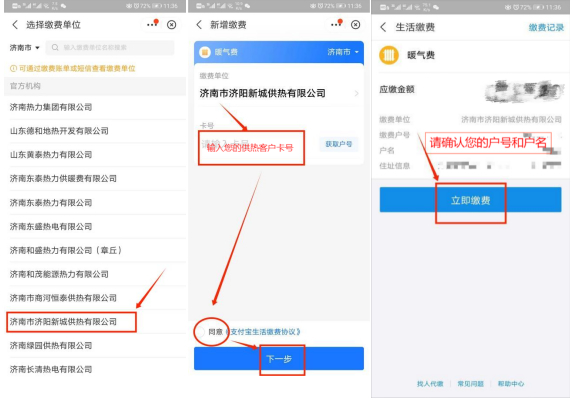This screenshot has width=573, height=407.
Task: Open the 缴费记录 link at top right
Action: [546, 27]
